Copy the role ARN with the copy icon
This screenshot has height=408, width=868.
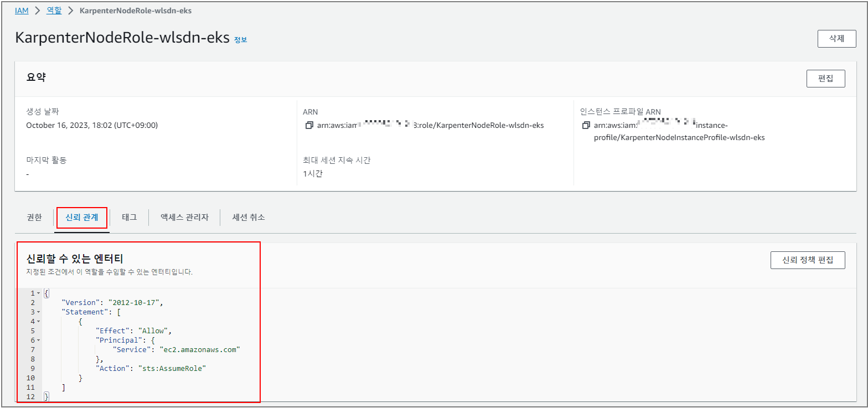click(309, 126)
